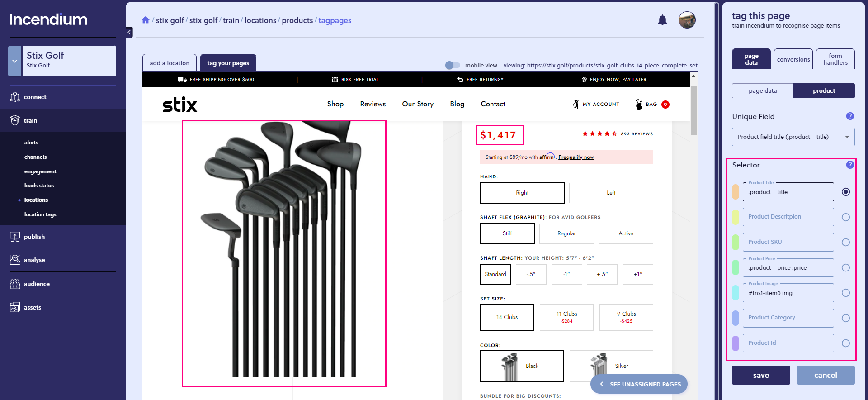
Task: Open the alerts submenu item
Action: click(x=31, y=143)
